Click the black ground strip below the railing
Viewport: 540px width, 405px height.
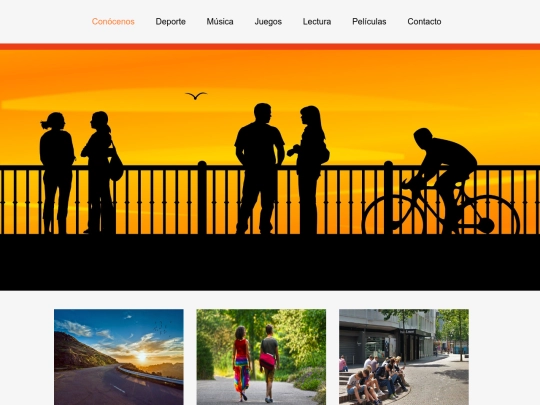[270, 262]
